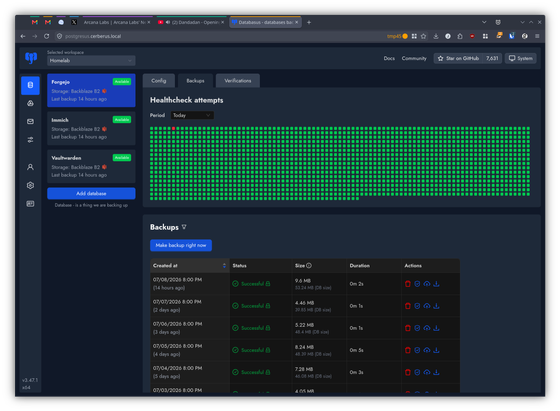Restore from the 07/08/2026 backup cloud icon

(426, 284)
